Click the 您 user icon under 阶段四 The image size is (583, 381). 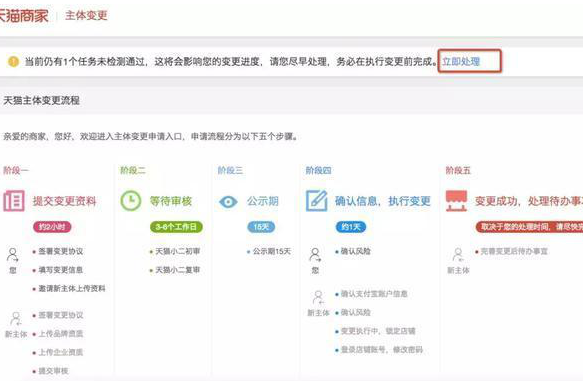[x=315, y=255]
